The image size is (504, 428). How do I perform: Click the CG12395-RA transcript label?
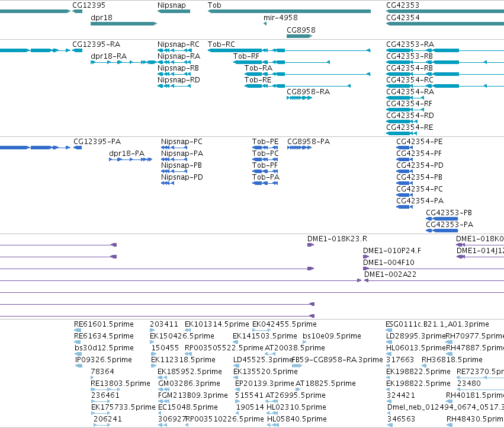(97, 44)
